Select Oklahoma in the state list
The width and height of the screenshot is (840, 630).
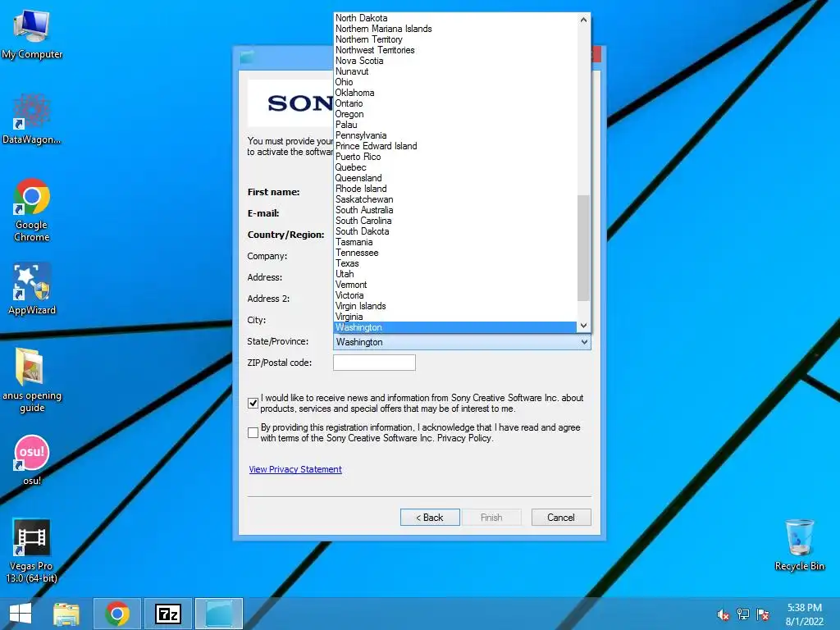pyautogui.click(x=455, y=93)
